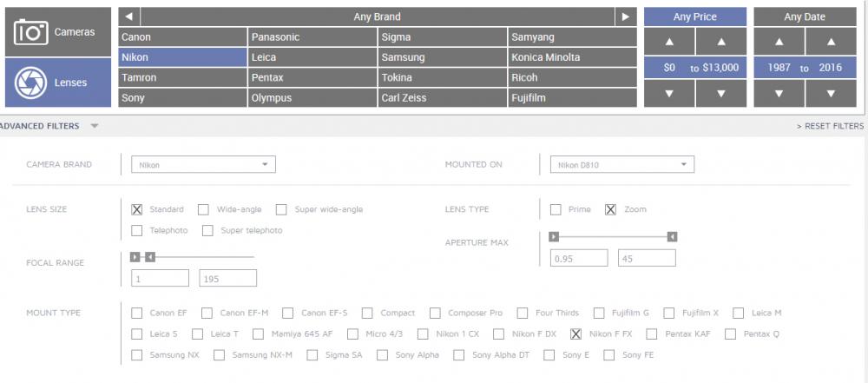Screen dimensions: 868x383
Task: Decrease maximum price with down arrow
Action: (720, 94)
